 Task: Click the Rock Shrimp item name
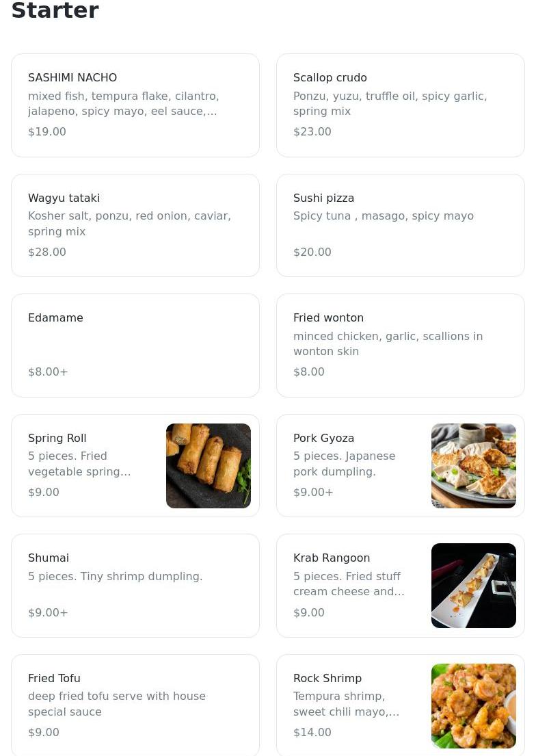click(327, 678)
